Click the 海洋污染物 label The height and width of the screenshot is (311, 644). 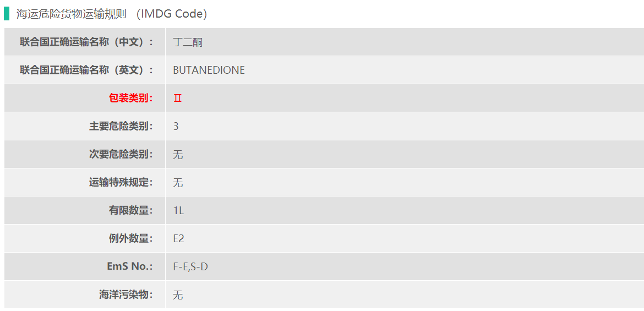click(126, 294)
